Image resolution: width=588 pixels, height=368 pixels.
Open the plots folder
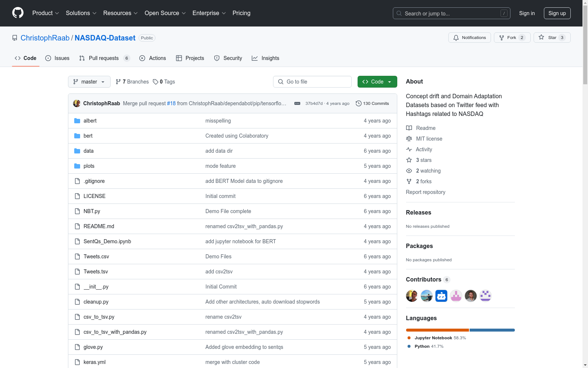point(89,166)
